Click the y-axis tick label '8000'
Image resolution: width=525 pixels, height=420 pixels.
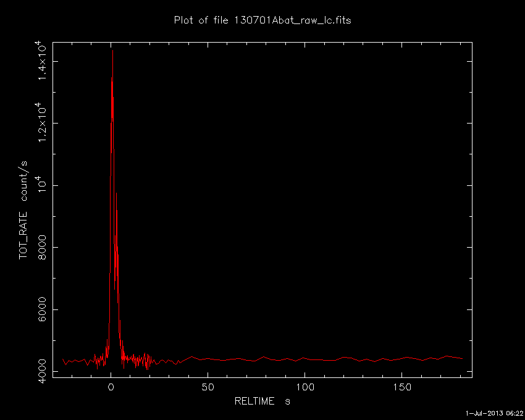tap(43, 248)
